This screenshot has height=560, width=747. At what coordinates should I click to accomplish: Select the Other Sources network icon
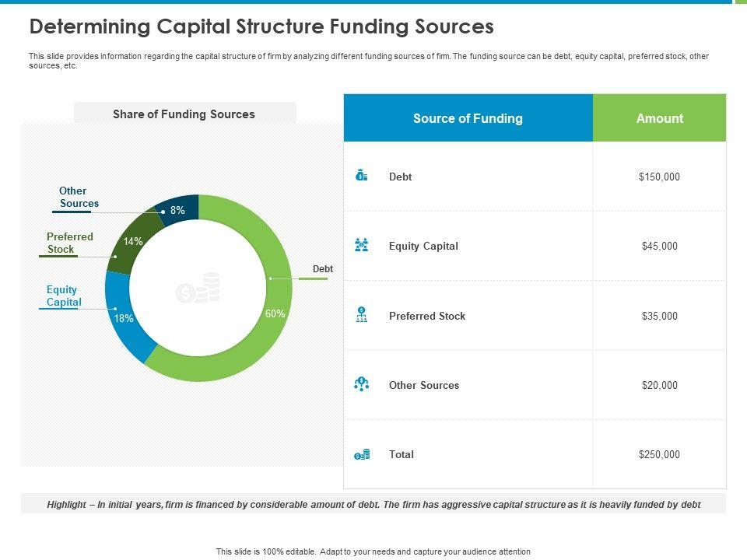[x=361, y=384]
